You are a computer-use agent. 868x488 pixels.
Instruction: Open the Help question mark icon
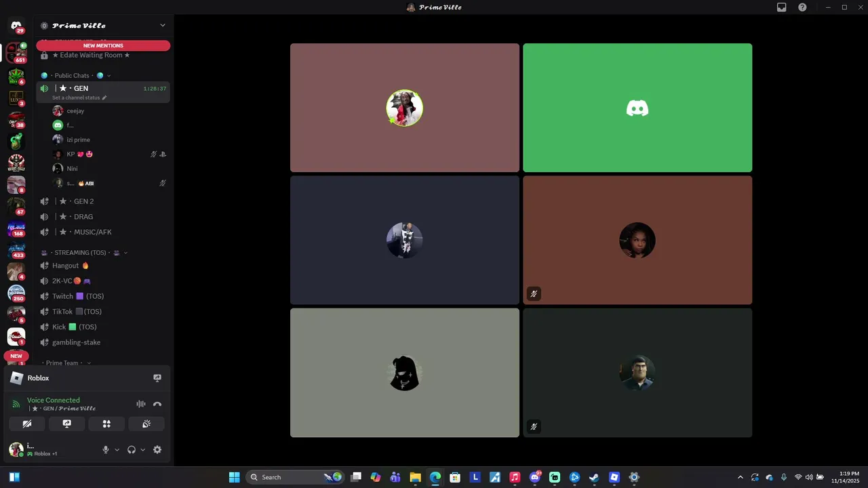point(802,7)
